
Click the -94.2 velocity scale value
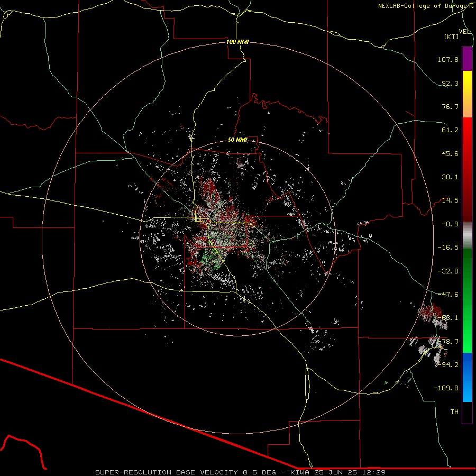(x=448, y=364)
